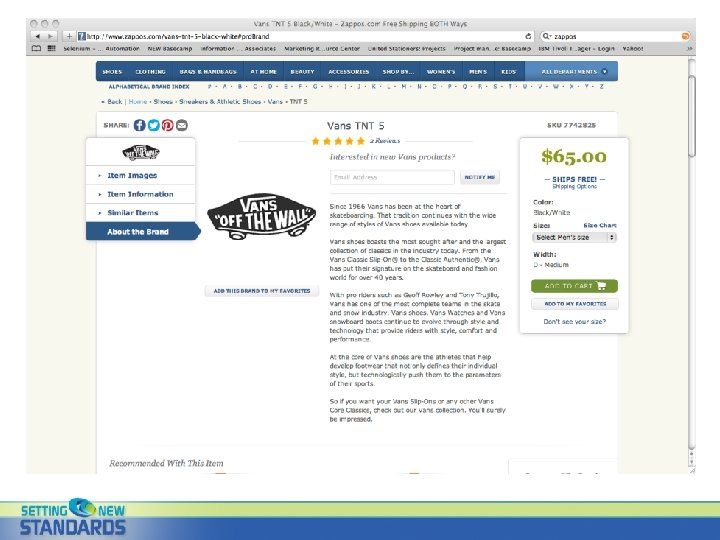Image resolution: width=720 pixels, height=540 pixels.
Task: Click the Notify Me button
Action: (480, 177)
